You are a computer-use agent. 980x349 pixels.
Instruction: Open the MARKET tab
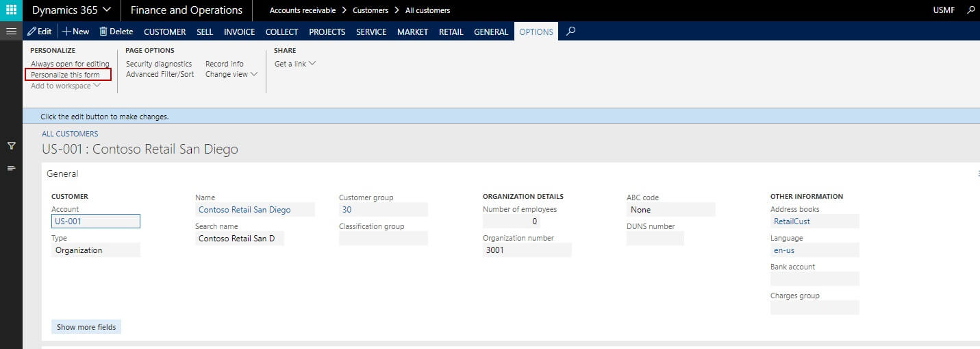(412, 32)
